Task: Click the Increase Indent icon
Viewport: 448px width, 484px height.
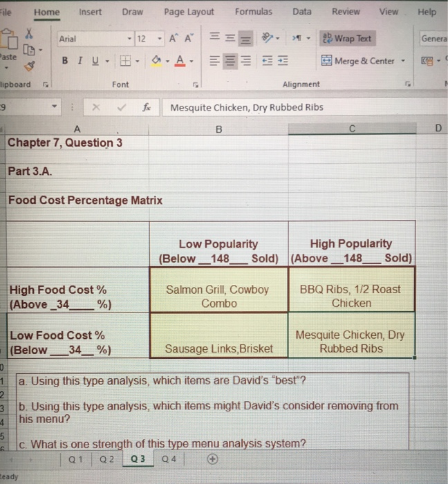Action: (x=283, y=61)
